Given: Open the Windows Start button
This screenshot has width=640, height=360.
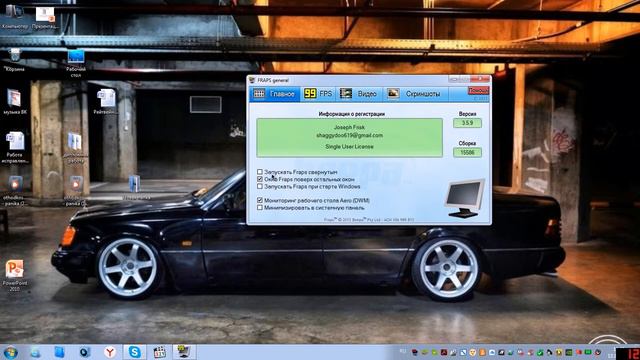Looking at the screenshot, I should (x=10, y=352).
